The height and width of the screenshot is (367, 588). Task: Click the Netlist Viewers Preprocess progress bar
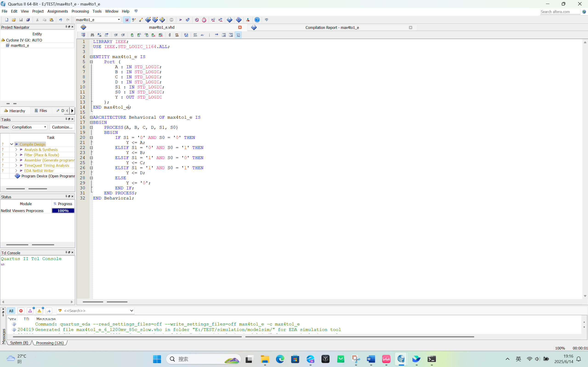[63, 211]
